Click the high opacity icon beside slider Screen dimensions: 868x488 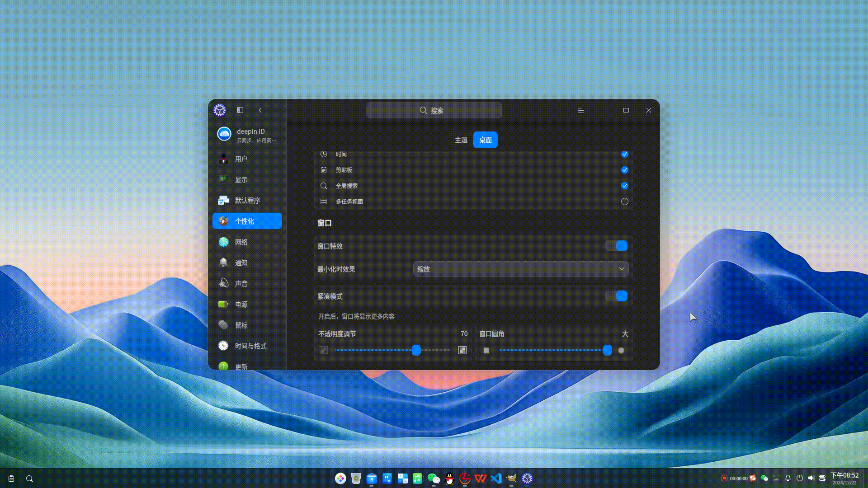click(462, 350)
